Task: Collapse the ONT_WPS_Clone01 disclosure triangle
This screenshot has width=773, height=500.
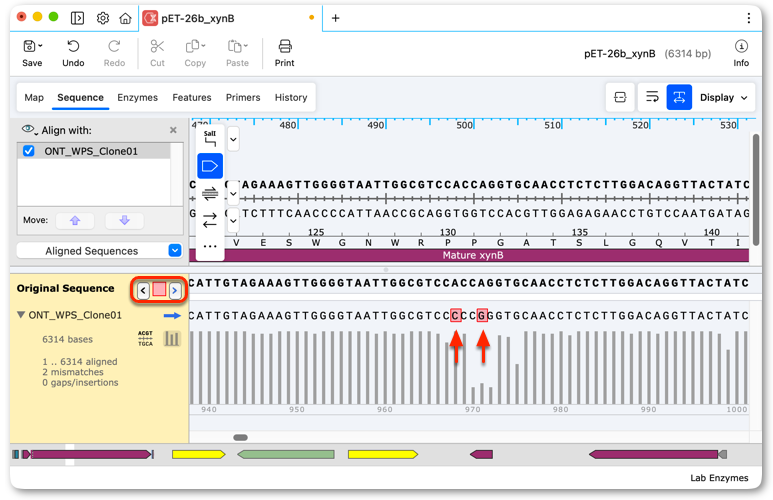Action: coord(21,315)
